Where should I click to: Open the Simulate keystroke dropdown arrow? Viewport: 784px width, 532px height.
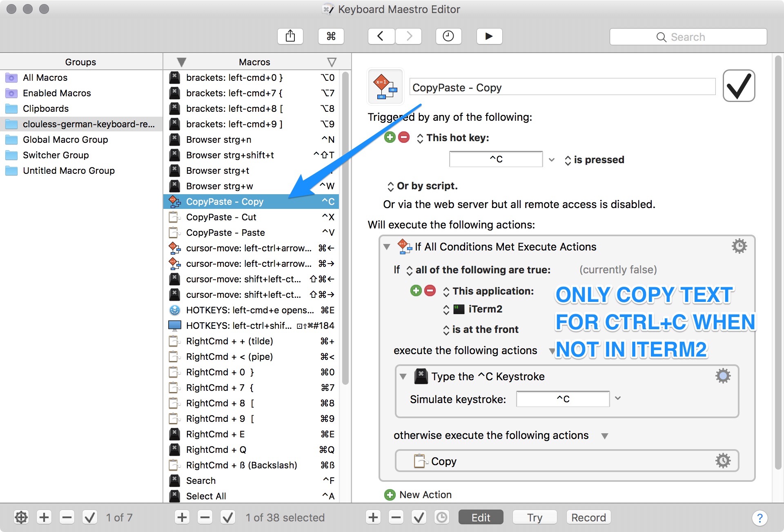618,399
